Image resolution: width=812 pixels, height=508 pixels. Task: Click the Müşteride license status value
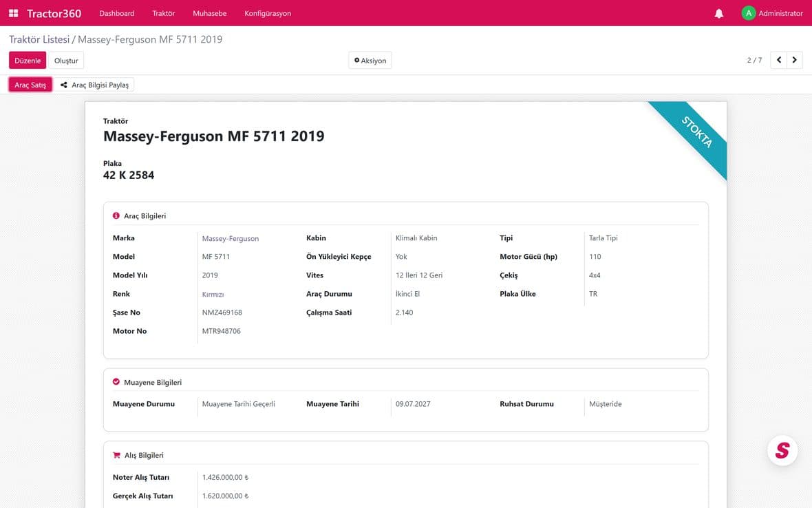tap(606, 404)
